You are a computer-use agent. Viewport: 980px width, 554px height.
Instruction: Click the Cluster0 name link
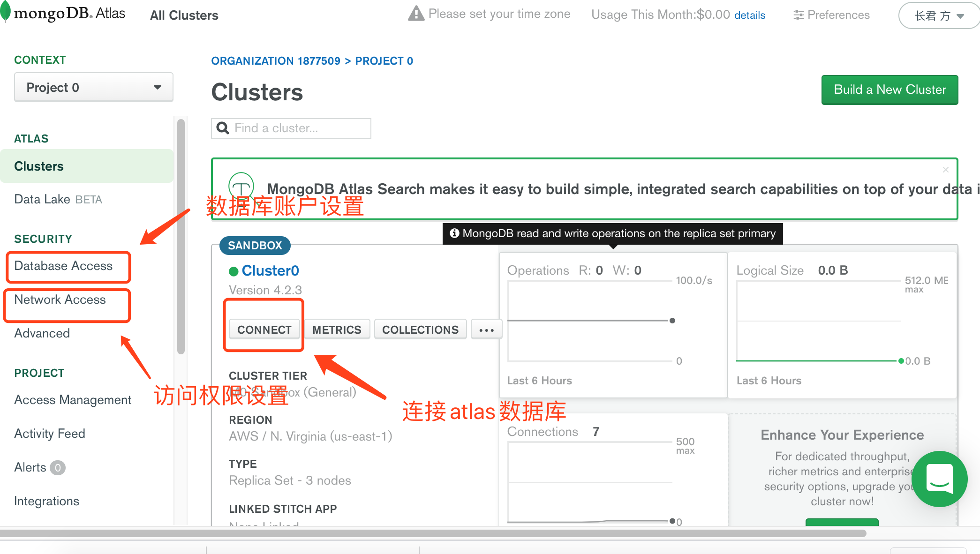tap(270, 271)
